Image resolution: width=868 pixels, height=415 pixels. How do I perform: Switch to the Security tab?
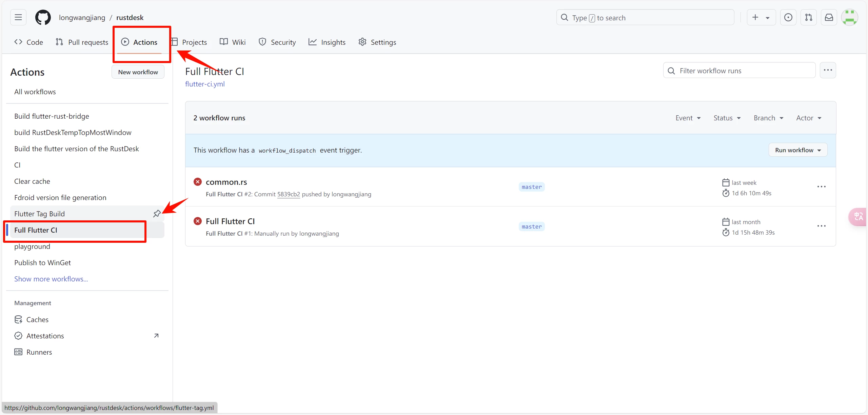[277, 42]
